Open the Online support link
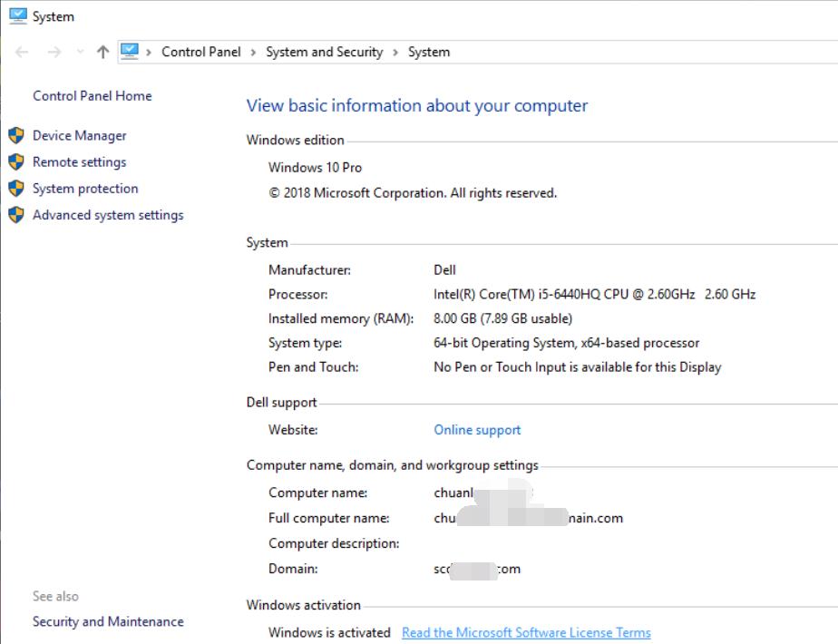This screenshot has height=644, width=838. click(x=477, y=429)
